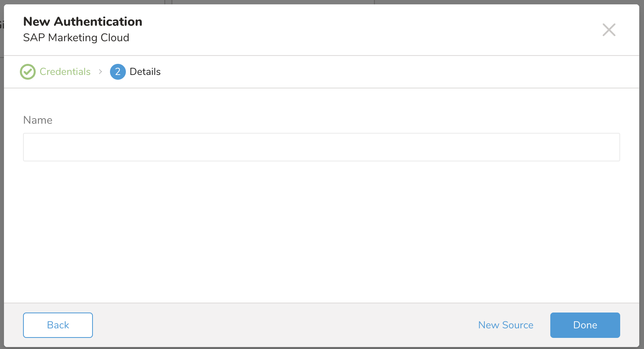
Task: Click empty step bar area right of Details
Action: tap(377, 72)
